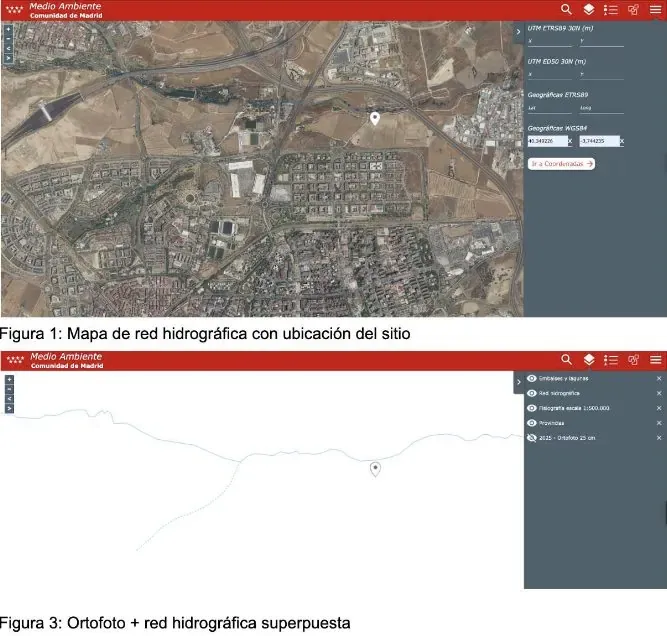The height and width of the screenshot is (636, 667).
Task: Select the 2025 - Ortofoto 25 cm label
Action: tap(567, 438)
